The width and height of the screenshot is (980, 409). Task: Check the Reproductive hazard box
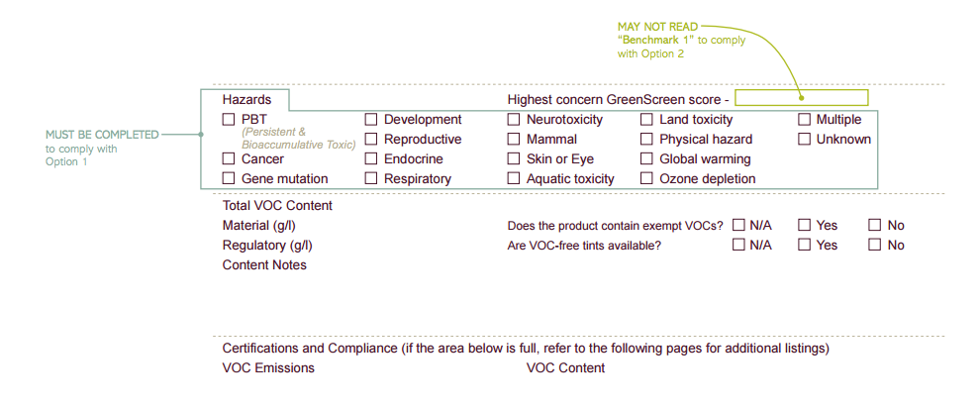pyautogui.click(x=371, y=139)
